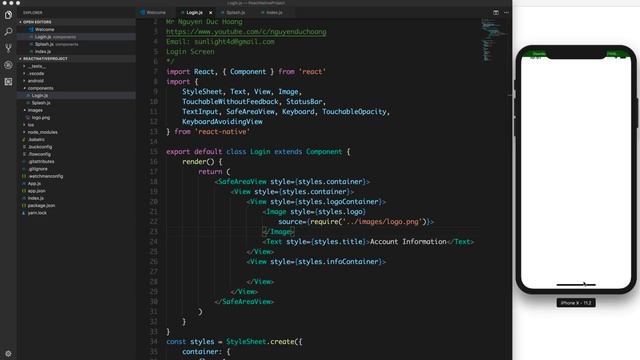Split the editor using the toolbar icon

496,13
